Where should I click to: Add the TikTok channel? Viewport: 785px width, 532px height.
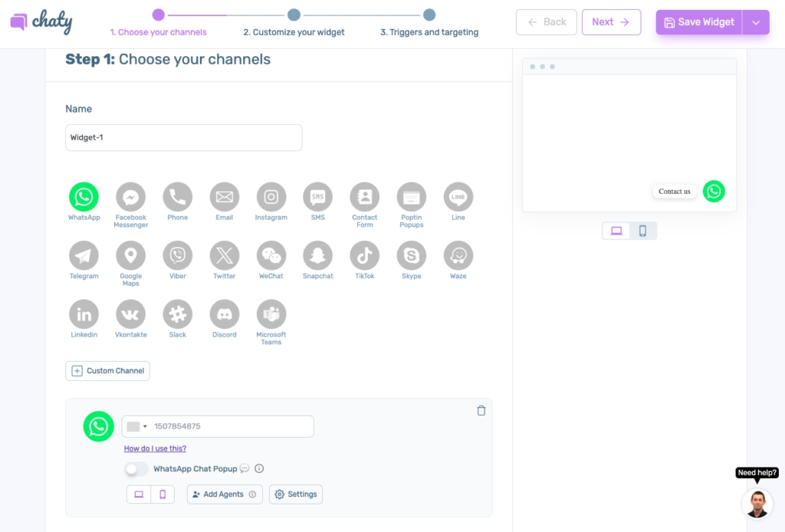(x=364, y=255)
